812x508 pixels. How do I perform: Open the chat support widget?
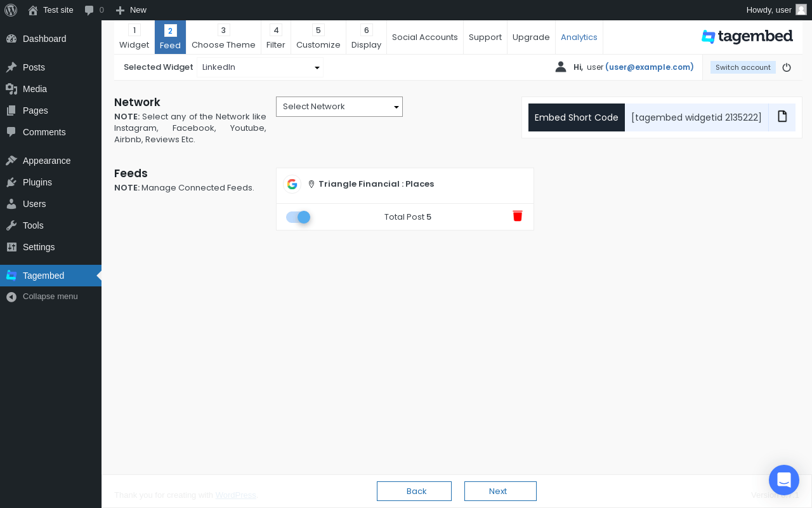pos(784,480)
